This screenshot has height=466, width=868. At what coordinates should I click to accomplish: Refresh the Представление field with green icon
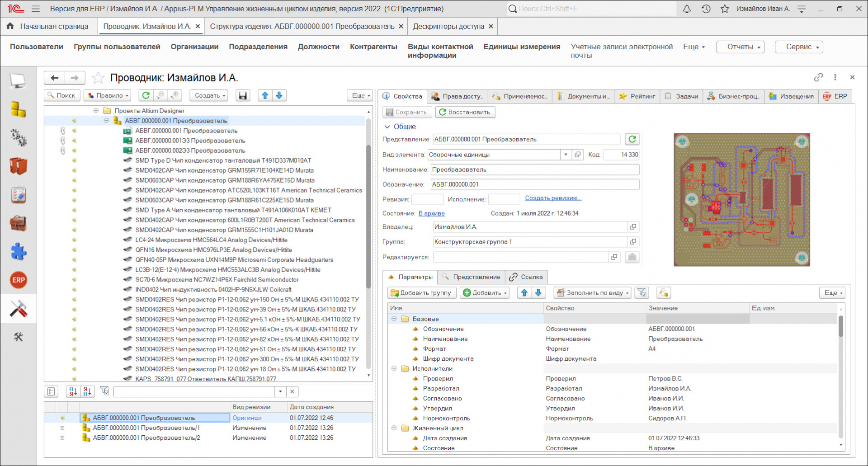632,139
